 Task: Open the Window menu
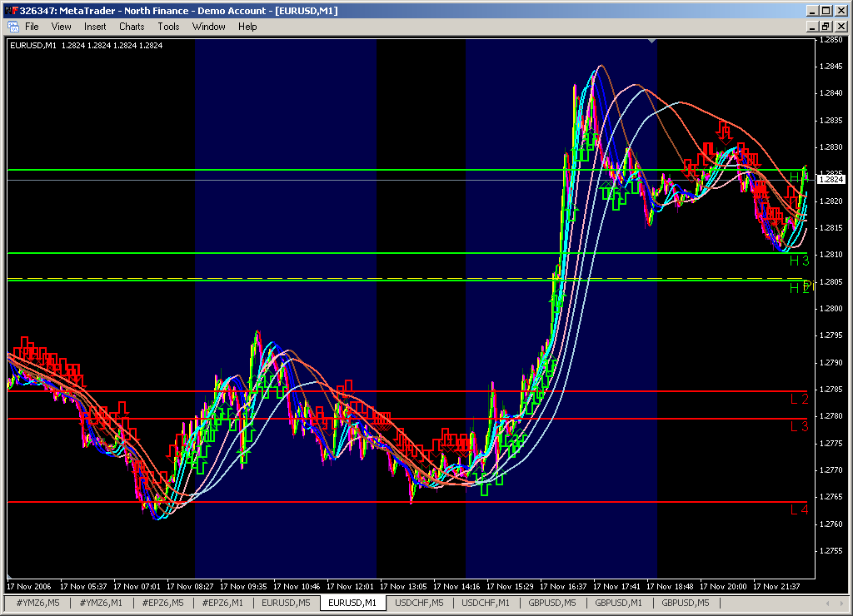pyautogui.click(x=208, y=27)
